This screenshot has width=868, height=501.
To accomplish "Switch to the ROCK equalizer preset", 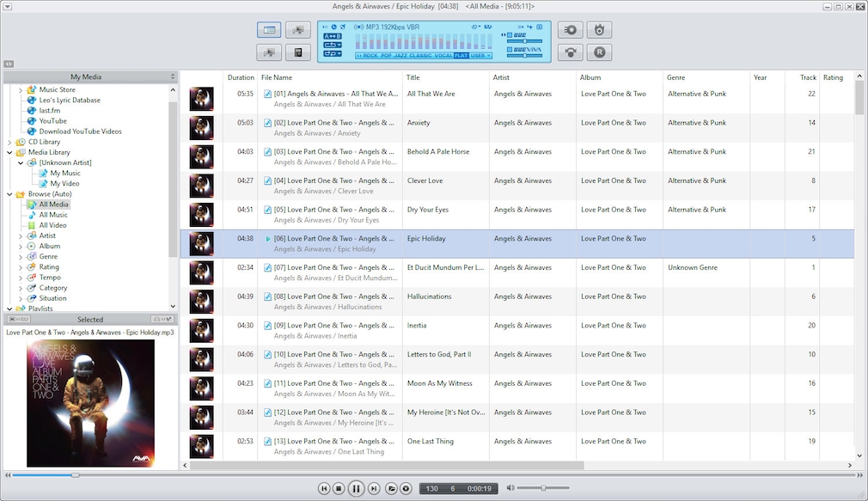I will (370, 56).
